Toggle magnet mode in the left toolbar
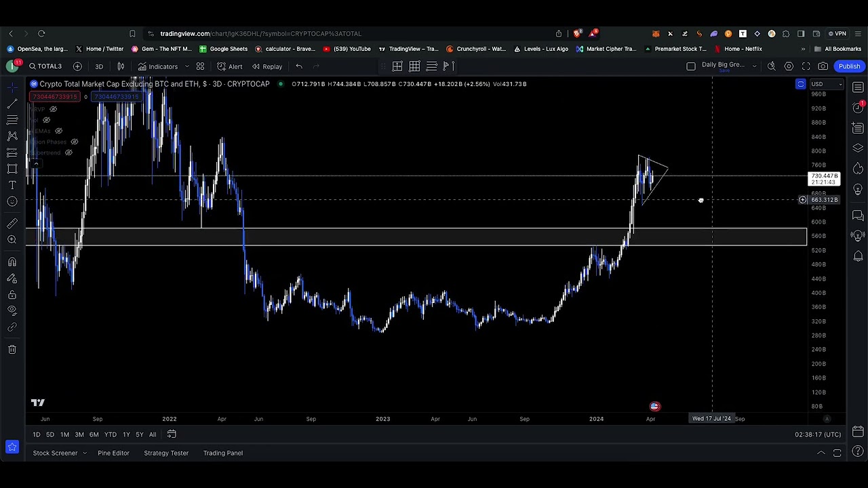Viewport: 868px width, 488px height. coord(12,262)
